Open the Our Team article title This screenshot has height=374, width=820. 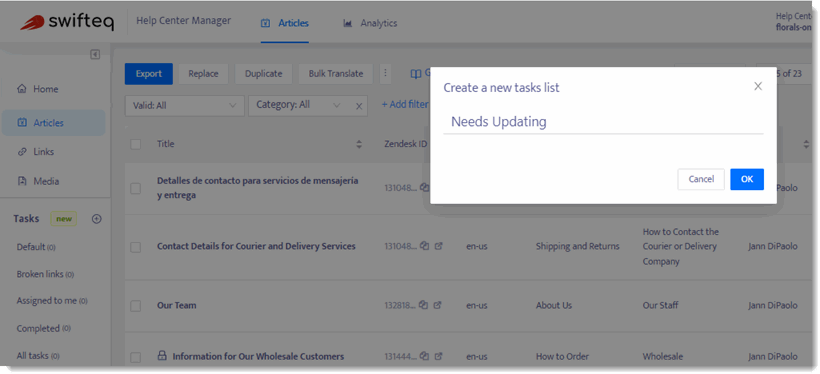(x=177, y=305)
